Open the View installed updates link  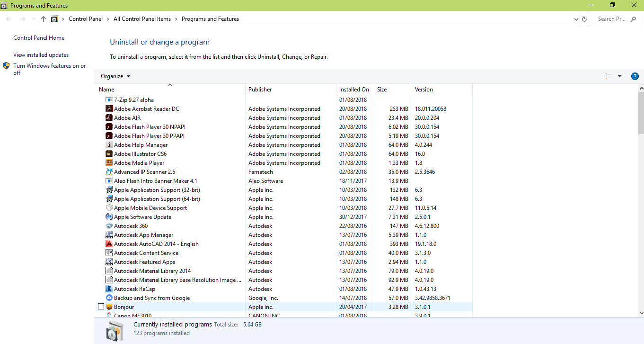(x=41, y=54)
